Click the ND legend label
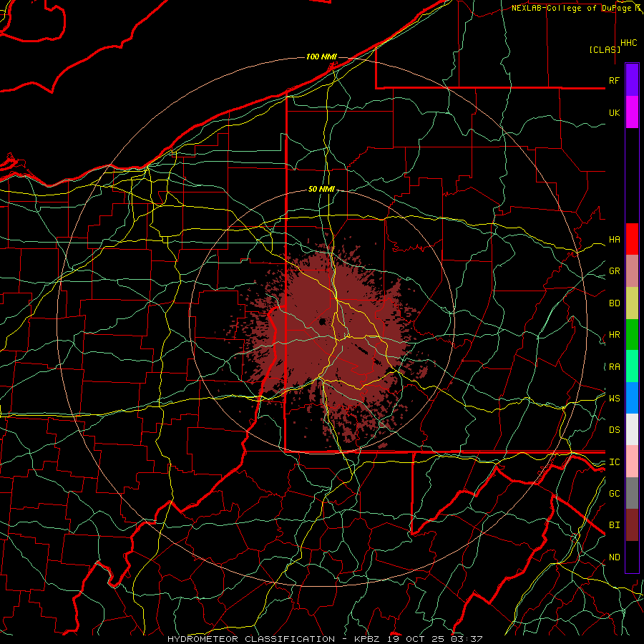 tap(614, 557)
